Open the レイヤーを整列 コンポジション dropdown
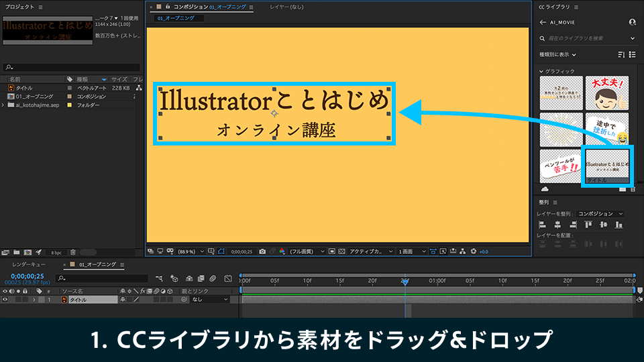 600,214
